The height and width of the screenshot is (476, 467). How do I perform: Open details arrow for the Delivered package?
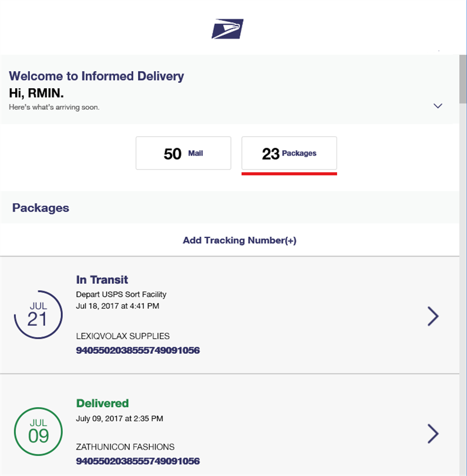tap(433, 434)
